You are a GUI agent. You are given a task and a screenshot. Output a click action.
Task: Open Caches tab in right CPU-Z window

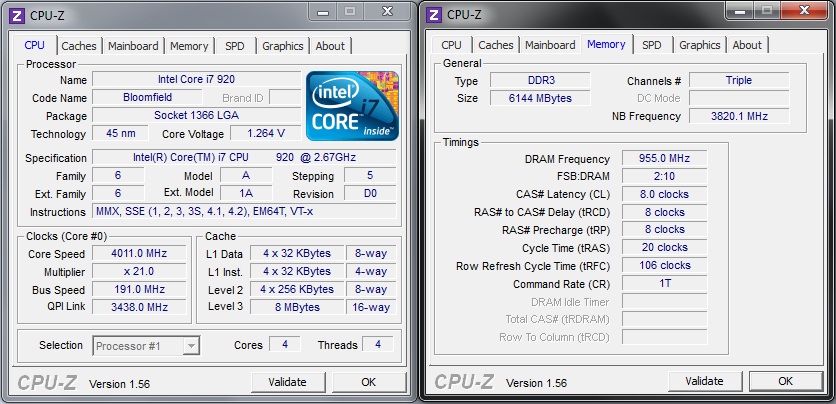pos(496,45)
